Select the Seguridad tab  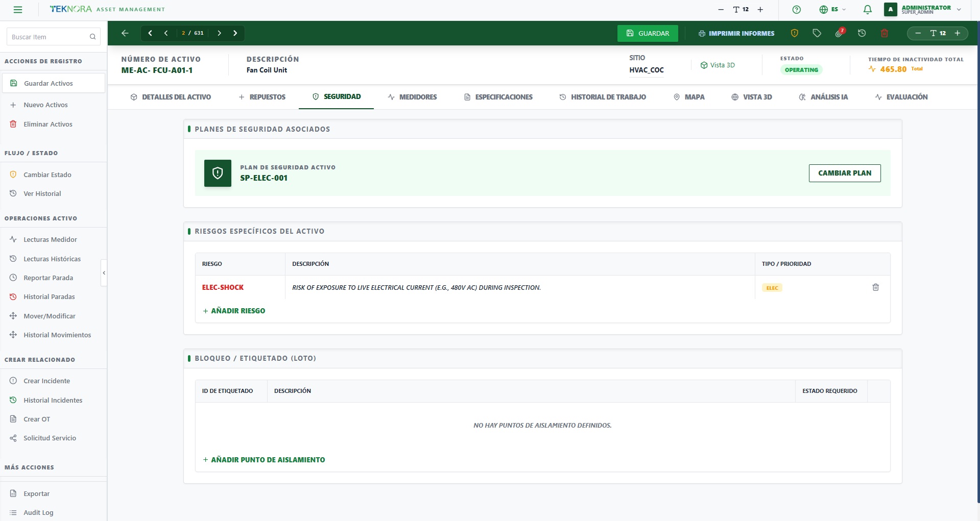click(x=337, y=96)
